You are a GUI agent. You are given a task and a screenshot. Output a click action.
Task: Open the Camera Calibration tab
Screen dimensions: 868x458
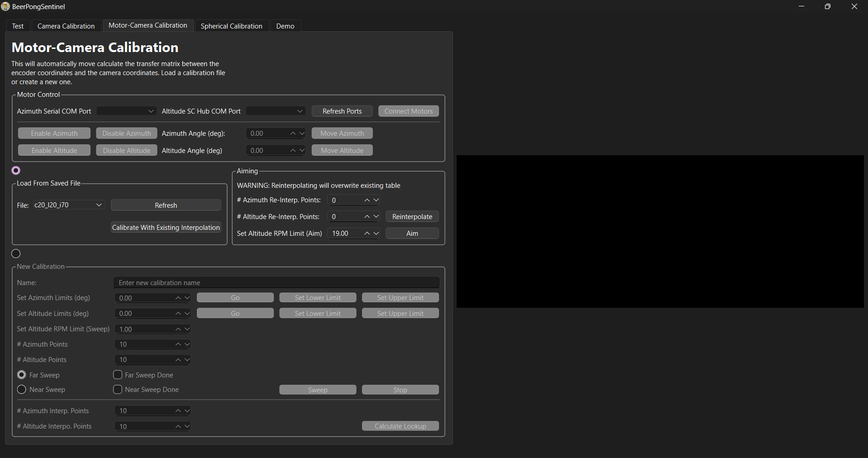point(66,26)
